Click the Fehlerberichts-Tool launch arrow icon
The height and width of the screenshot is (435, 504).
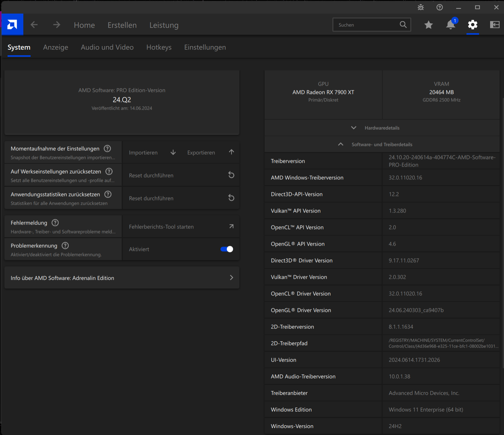pos(231,226)
